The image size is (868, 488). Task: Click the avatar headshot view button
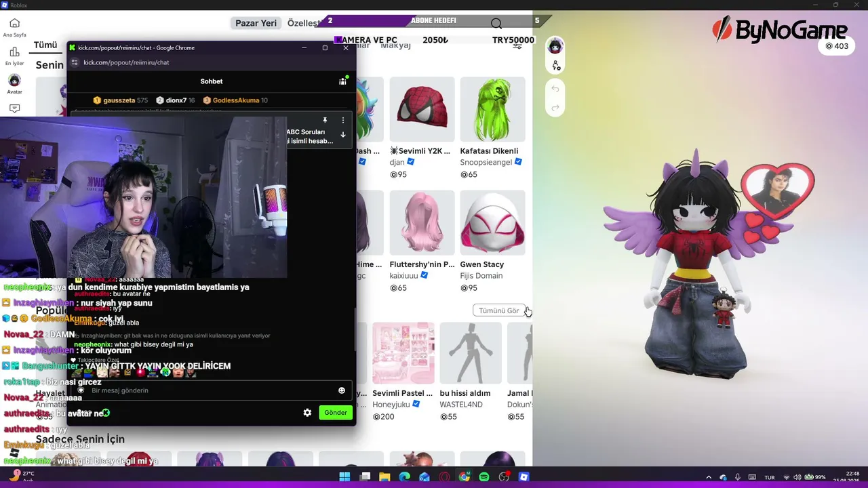click(555, 46)
